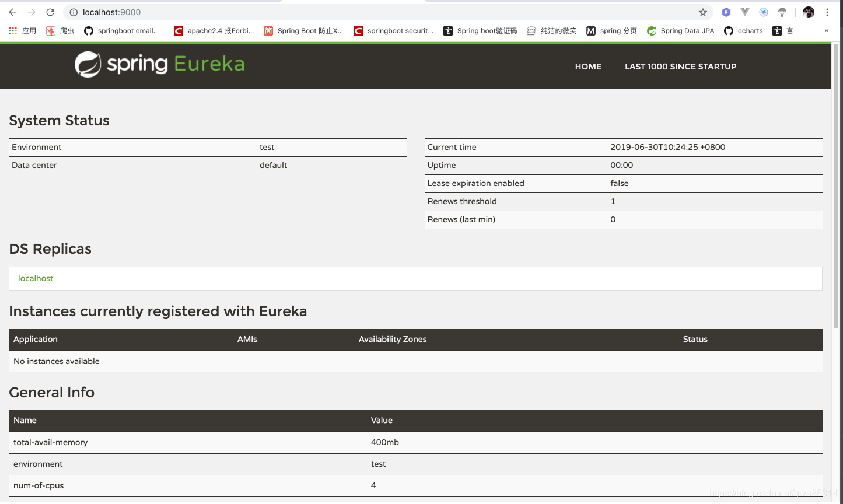Click the umbrella-shaped extension icon
Viewport: 843px width, 504px height.
(x=782, y=12)
